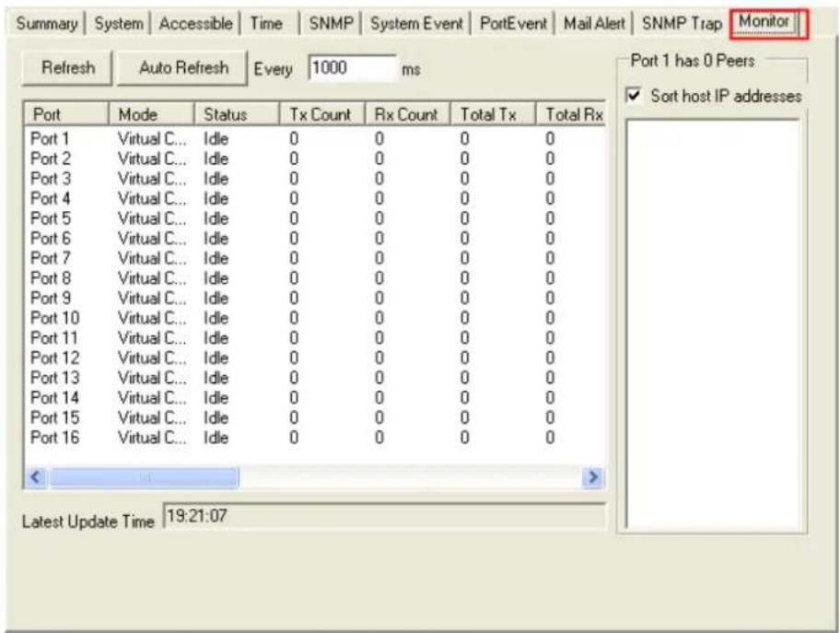The image size is (840, 633).
Task: Select the Port 3 row
Action: (x=315, y=179)
